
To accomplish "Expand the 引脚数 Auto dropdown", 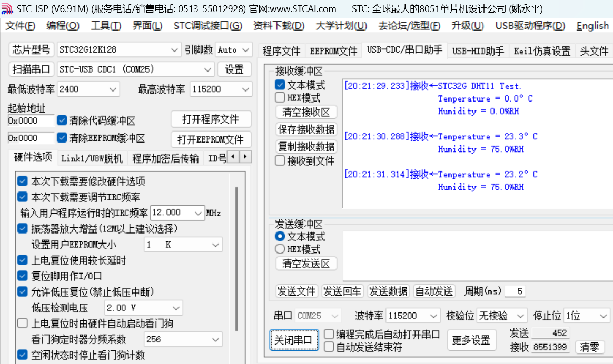I will [233, 49].
